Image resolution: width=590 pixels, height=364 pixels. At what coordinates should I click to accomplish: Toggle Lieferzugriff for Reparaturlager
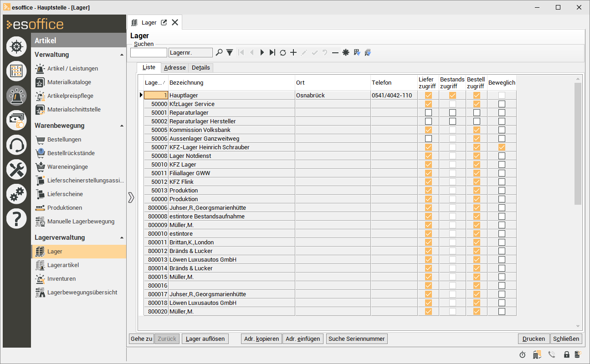tap(428, 113)
